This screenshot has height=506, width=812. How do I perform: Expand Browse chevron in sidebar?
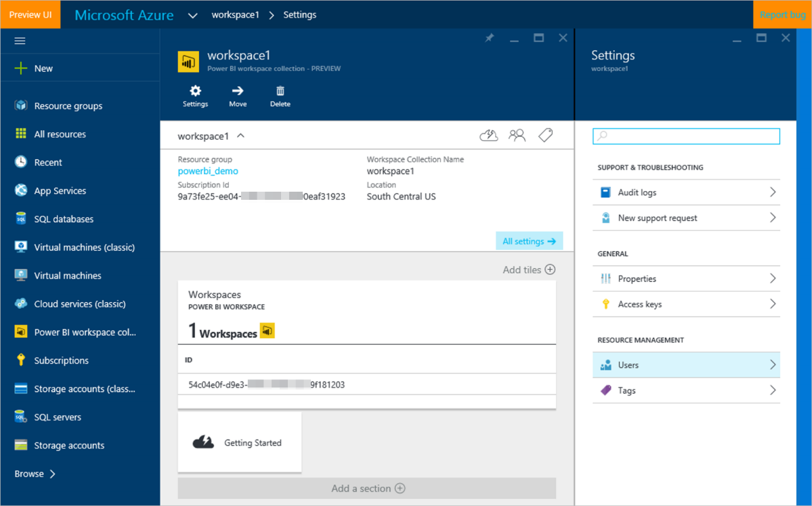point(52,473)
